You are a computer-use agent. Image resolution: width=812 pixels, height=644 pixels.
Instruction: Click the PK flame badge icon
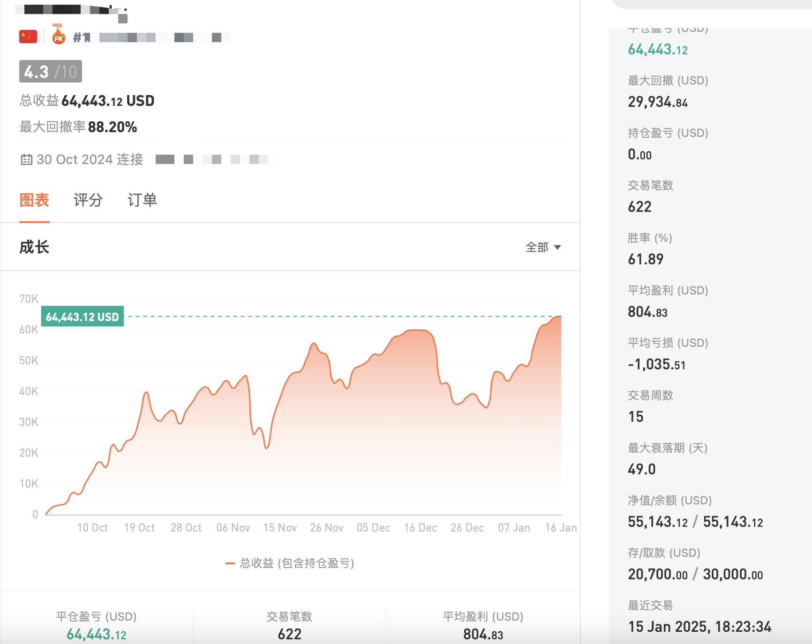[58, 35]
